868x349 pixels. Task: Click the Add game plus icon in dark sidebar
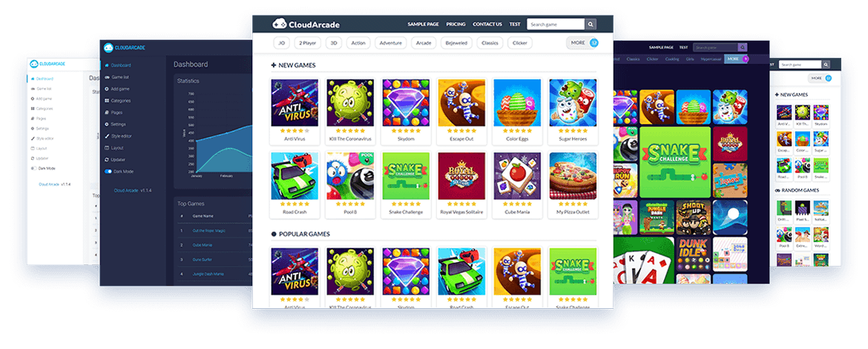click(107, 88)
